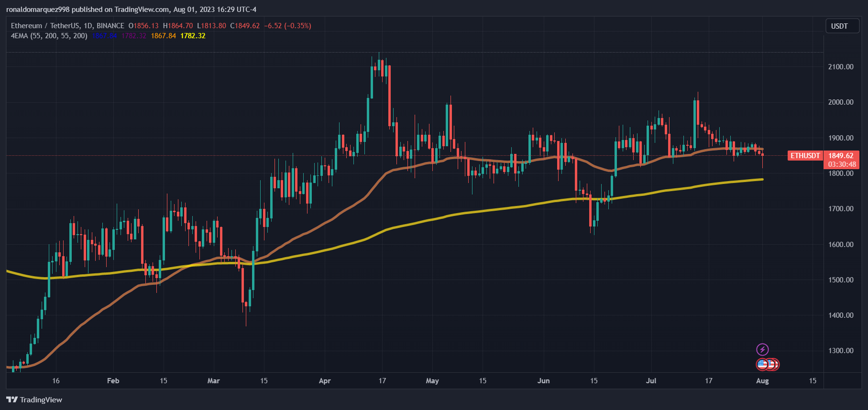This screenshot has width=868, height=410.
Task: Click the purple 1782.32 EMA value
Action: pyautogui.click(x=134, y=36)
